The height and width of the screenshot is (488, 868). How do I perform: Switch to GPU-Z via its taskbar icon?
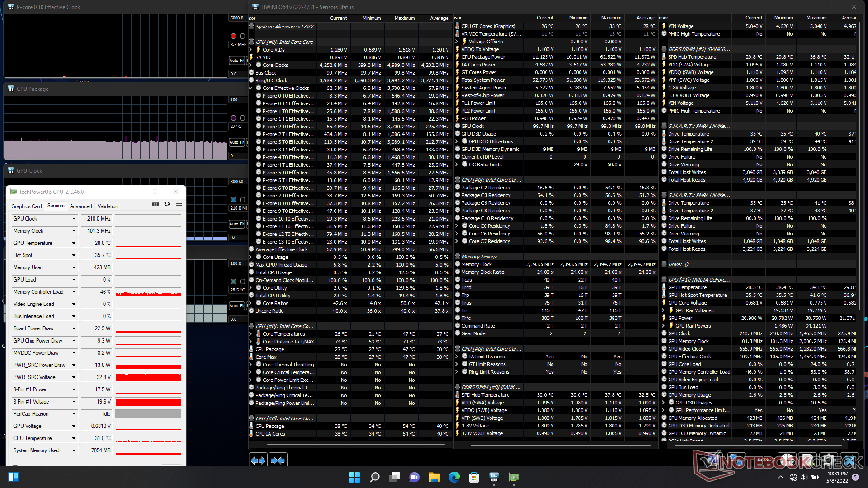pos(514,477)
